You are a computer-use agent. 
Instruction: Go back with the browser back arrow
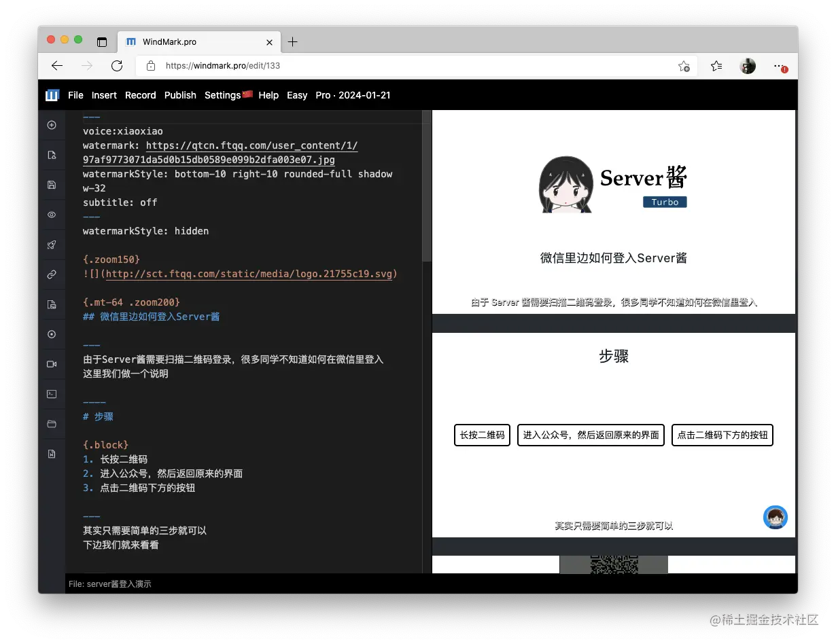[x=57, y=66]
